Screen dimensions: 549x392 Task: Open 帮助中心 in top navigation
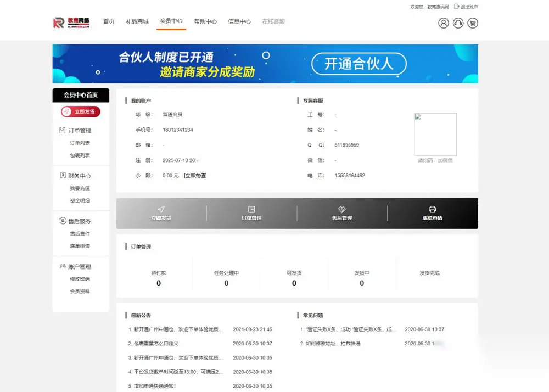coord(205,21)
